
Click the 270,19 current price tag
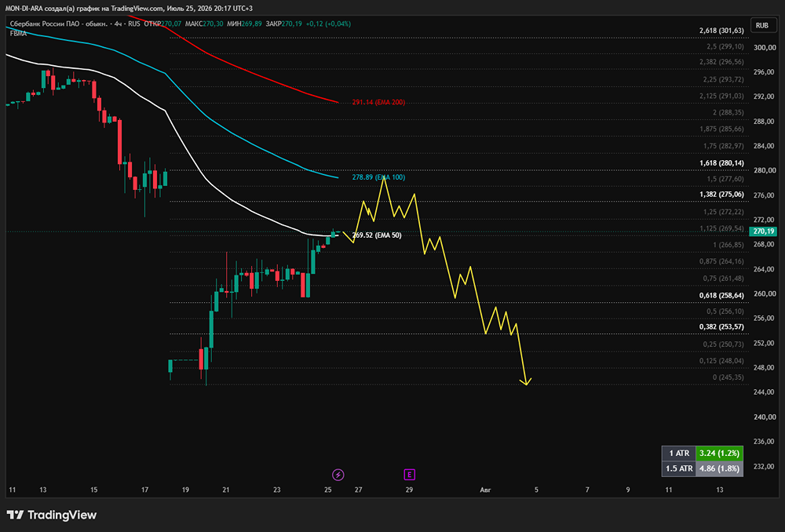click(x=763, y=231)
